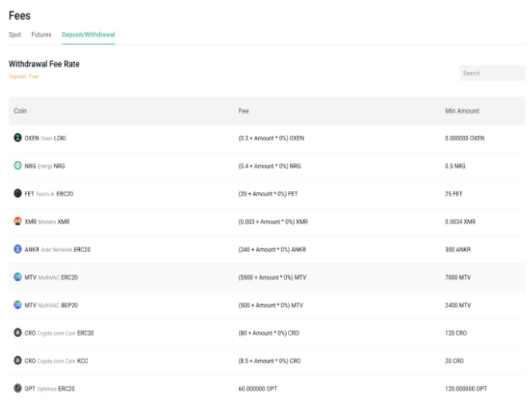The height and width of the screenshot is (412, 532).
Task: Select the ANKR ERC20 coin name
Action: click(58, 250)
